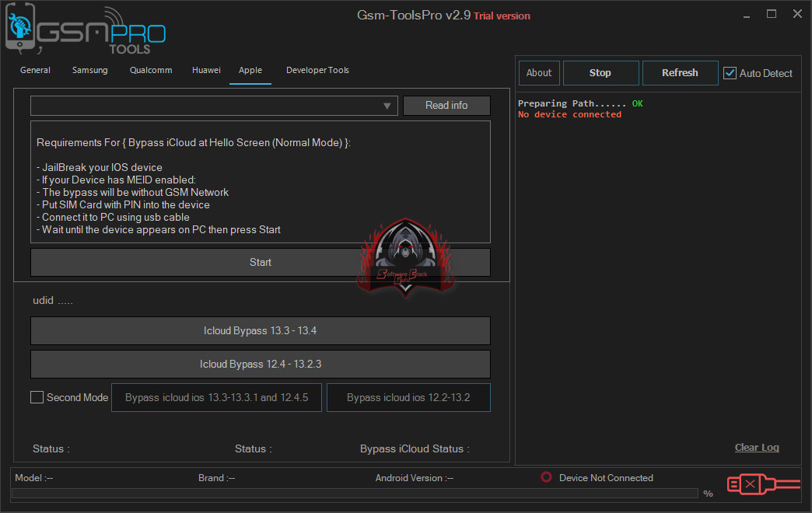
Task: Click the red device status indicator circle
Action: (x=546, y=477)
